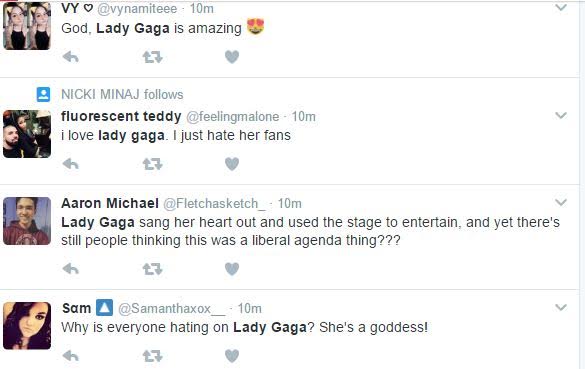The width and height of the screenshot is (585, 369).
Task: Retweet VY's tweet about Lady Gaga
Action: (152, 57)
